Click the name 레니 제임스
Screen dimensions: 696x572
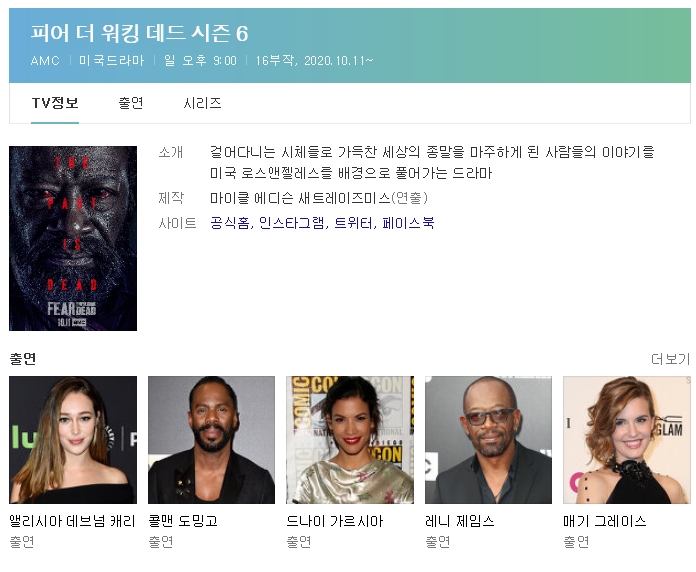(459, 521)
